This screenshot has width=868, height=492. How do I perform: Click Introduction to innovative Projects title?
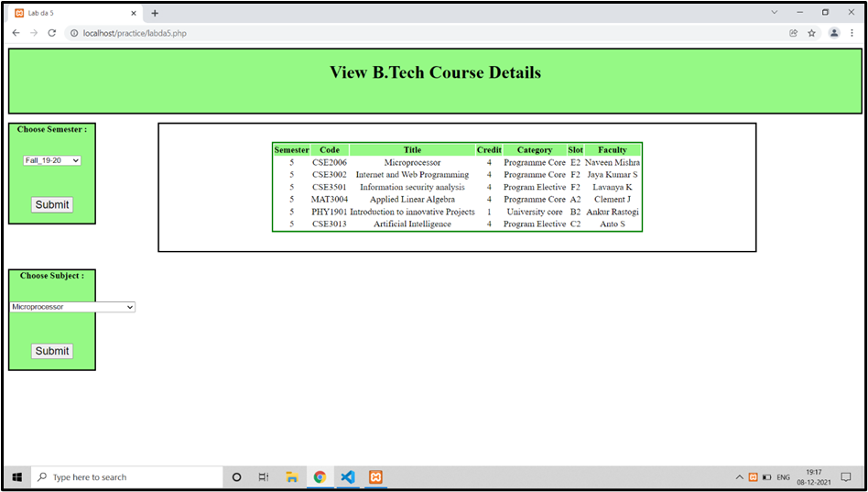(412, 212)
